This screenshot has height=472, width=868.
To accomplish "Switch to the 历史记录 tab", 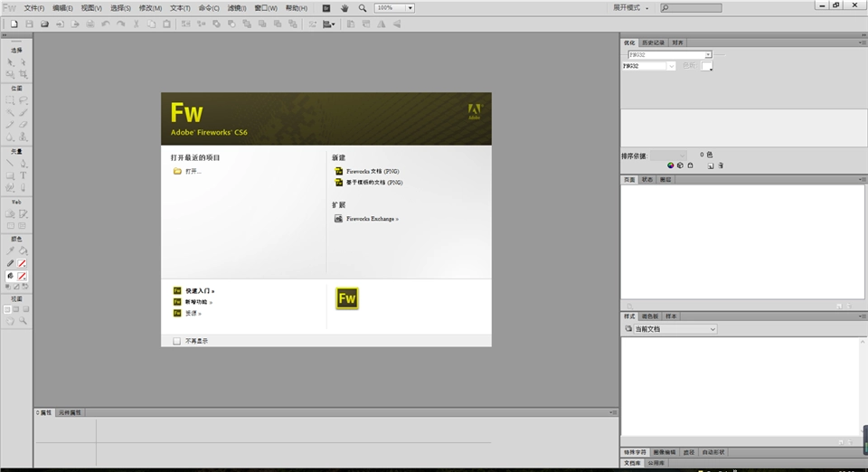I will (653, 42).
